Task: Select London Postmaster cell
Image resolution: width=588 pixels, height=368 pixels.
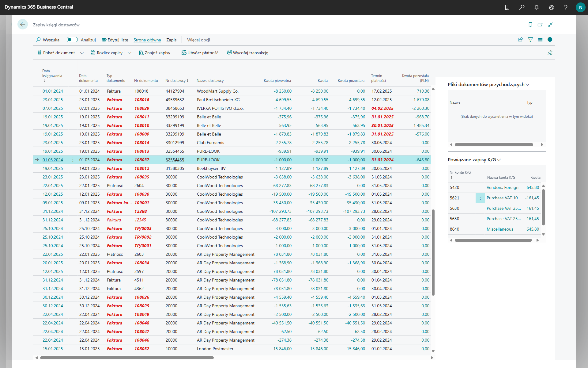Action: coord(215,349)
